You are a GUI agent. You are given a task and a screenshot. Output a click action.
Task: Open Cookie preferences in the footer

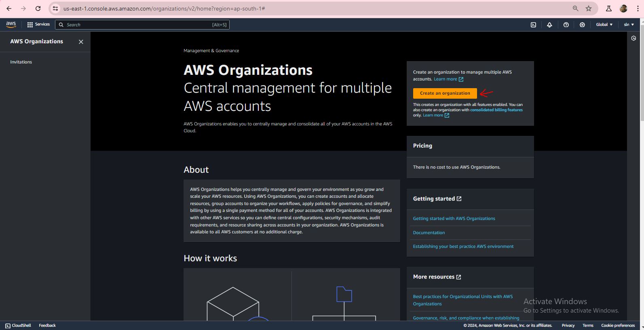(x=618, y=326)
